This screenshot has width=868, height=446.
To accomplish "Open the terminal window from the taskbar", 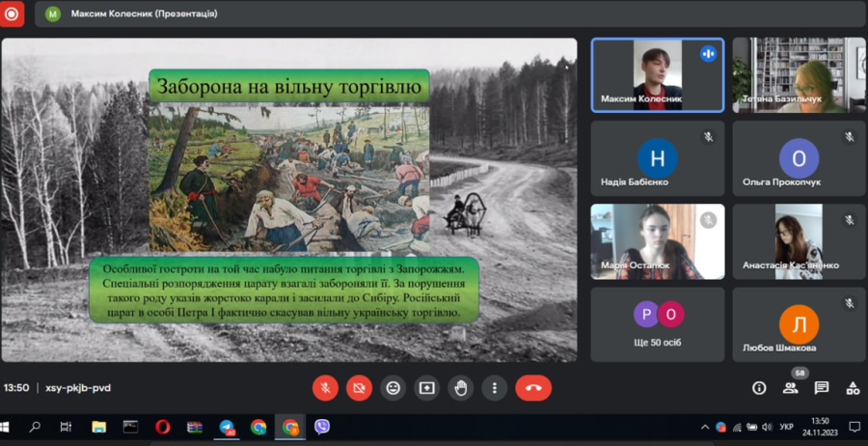I will [x=130, y=427].
